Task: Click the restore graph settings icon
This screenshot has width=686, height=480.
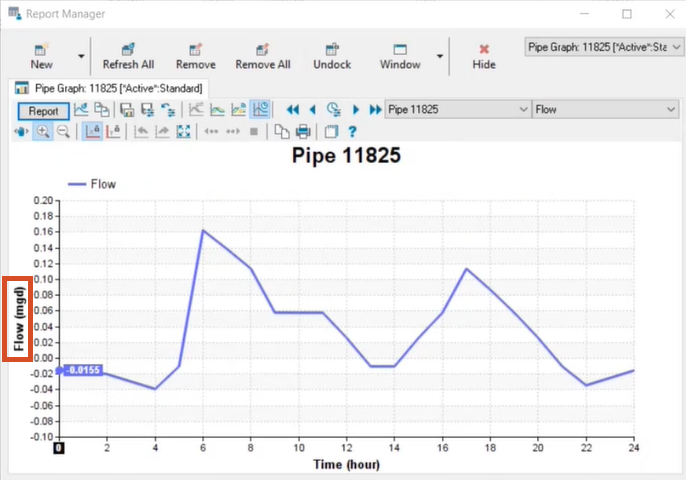Action: point(168,109)
